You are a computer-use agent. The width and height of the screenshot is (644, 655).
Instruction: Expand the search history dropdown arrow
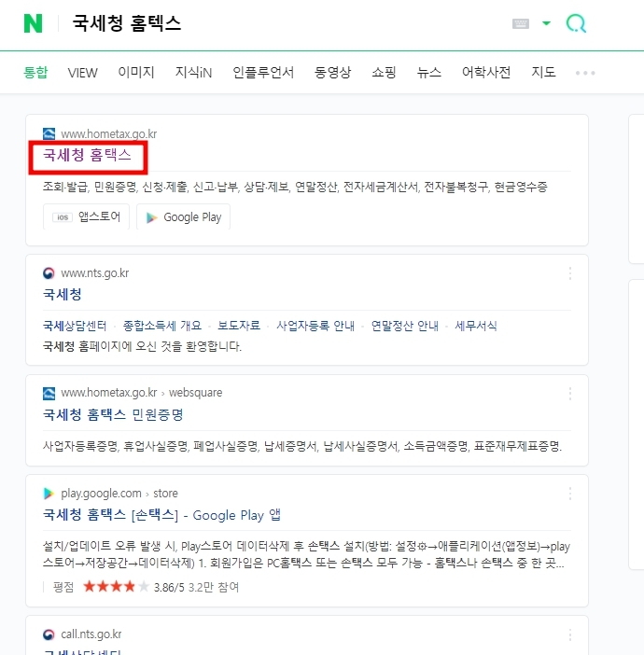pyautogui.click(x=546, y=23)
